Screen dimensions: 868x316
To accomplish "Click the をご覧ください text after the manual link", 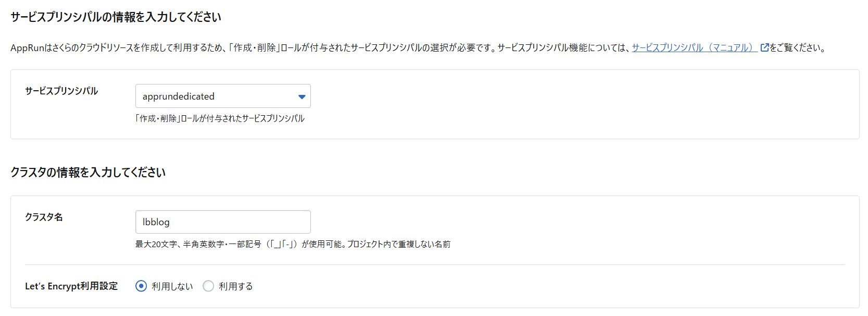I will pos(798,48).
